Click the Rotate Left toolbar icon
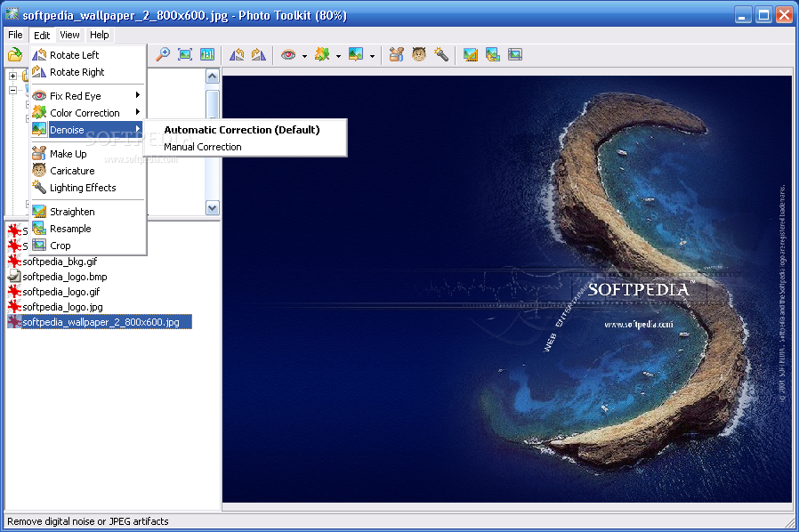This screenshot has height=532, width=799. (237, 54)
